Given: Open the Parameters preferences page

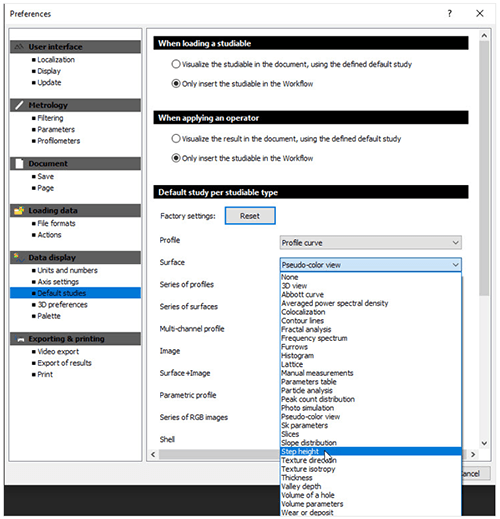Looking at the screenshot, I should pyautogui.click(x=56, y=129).
